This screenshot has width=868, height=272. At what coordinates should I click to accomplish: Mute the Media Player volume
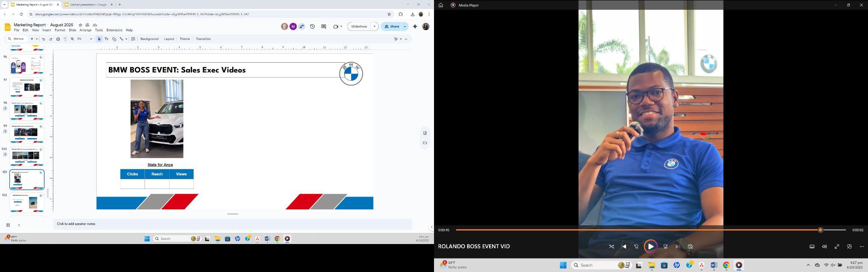pyautogui.click(x=824, y=247)
